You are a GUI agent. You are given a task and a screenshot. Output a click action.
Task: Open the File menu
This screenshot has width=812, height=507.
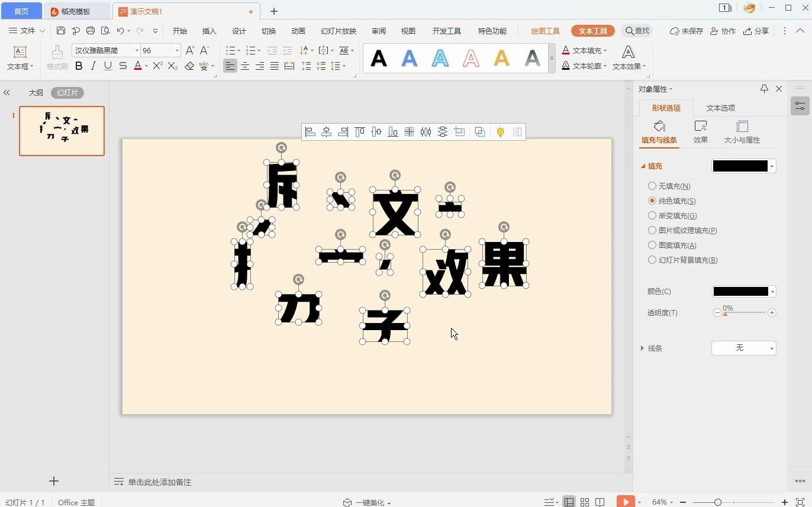[x=27, y=31]
